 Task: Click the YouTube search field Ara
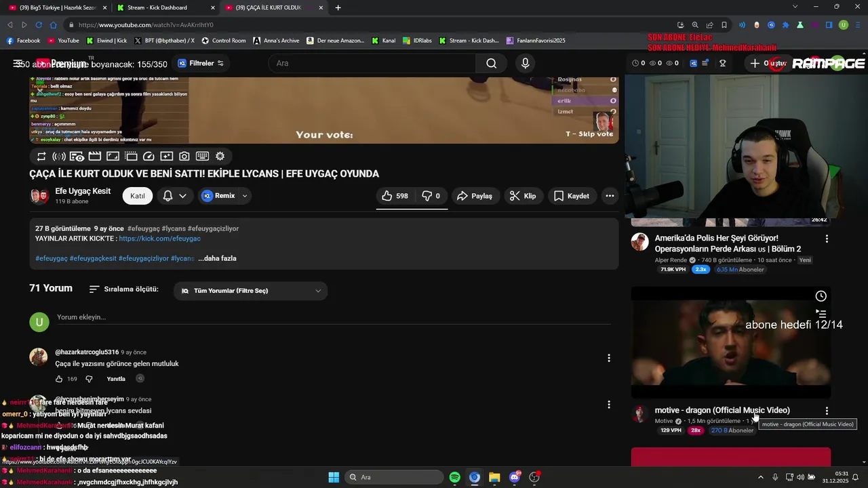[372, 63]
